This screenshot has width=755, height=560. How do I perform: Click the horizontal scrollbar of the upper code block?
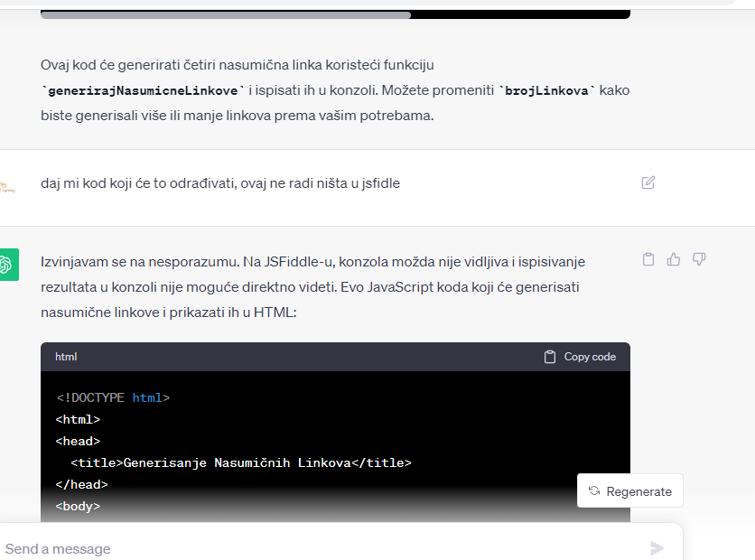[226, 15]
